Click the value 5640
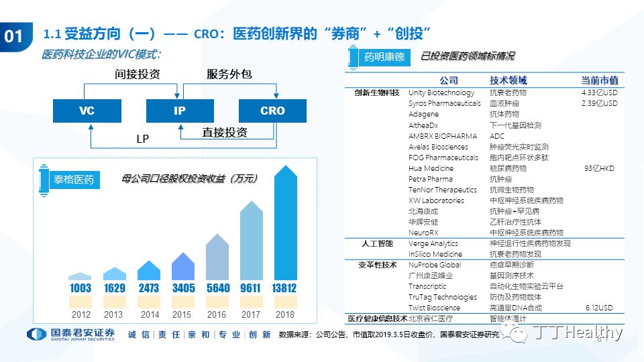 (218, 288)
